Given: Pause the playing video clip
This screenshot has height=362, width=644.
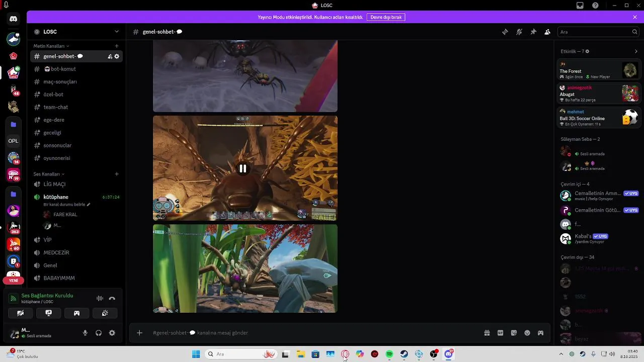Looking at the screenshot, I should [x=243, y=169].
